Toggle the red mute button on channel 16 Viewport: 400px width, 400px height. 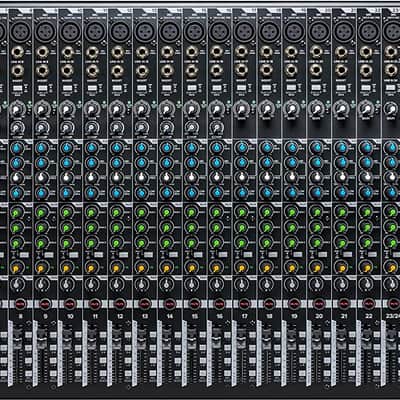219,304
